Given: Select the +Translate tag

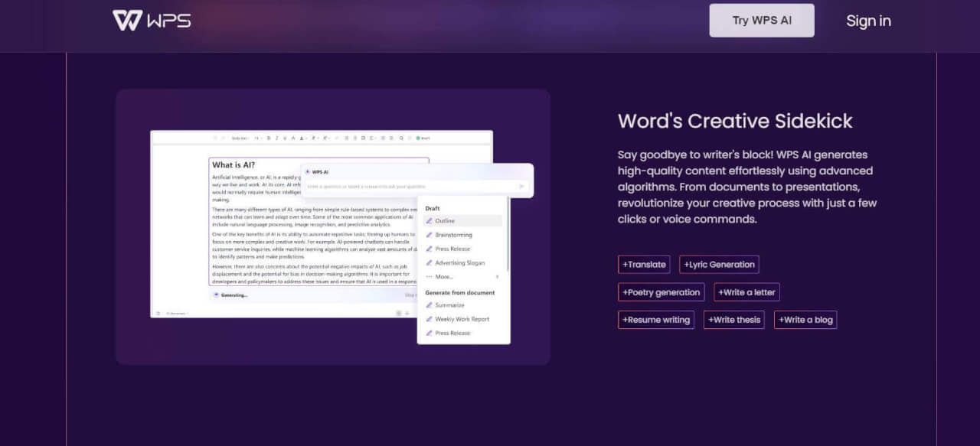Looking at the screenshot, I should click(x=644, y=265).
